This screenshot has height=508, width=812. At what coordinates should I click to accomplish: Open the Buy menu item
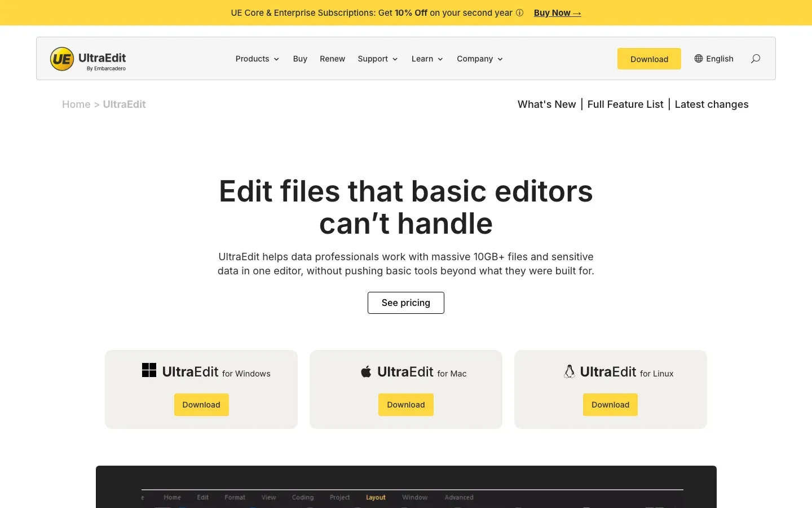[x=300, y=59]
